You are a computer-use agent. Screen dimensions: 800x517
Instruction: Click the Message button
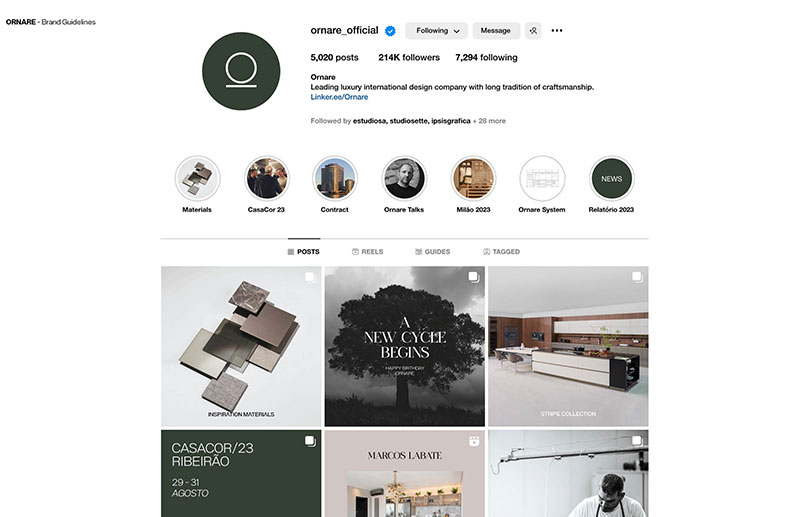(496, 31)
